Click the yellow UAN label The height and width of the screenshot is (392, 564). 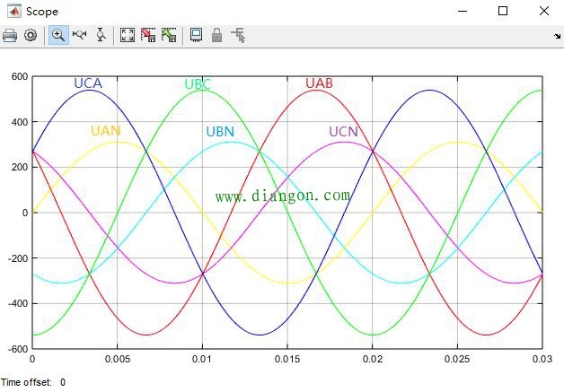105,131
